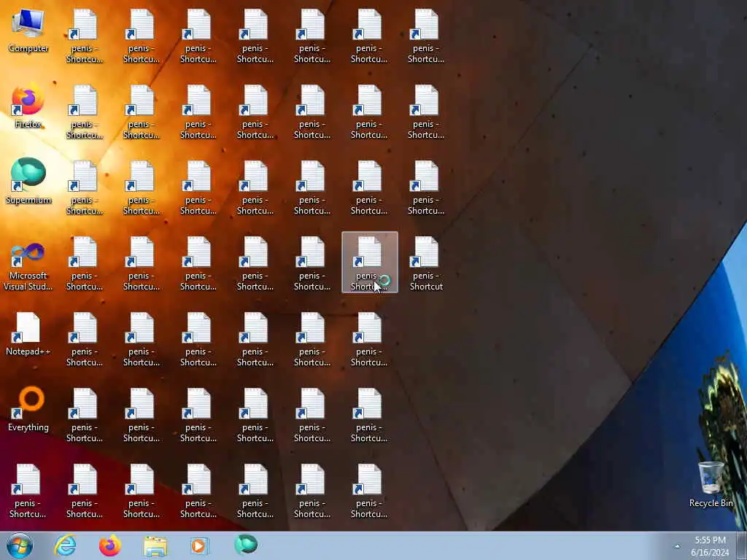The width and height of the screenshot is (747, 560).
Task: Select the shortcut below the Everything icon
Action: click(28, 491)
